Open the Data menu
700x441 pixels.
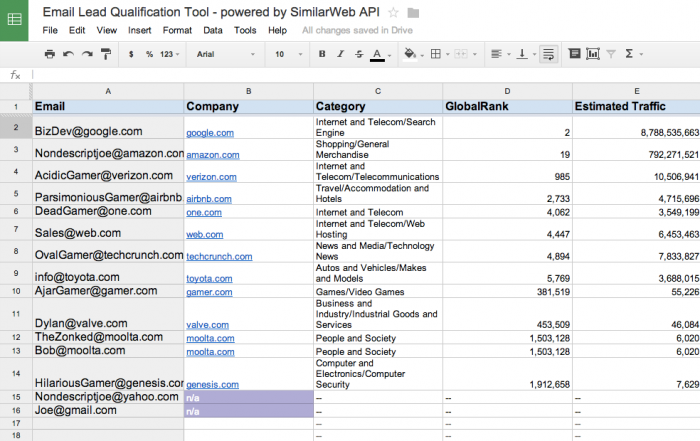213,30
